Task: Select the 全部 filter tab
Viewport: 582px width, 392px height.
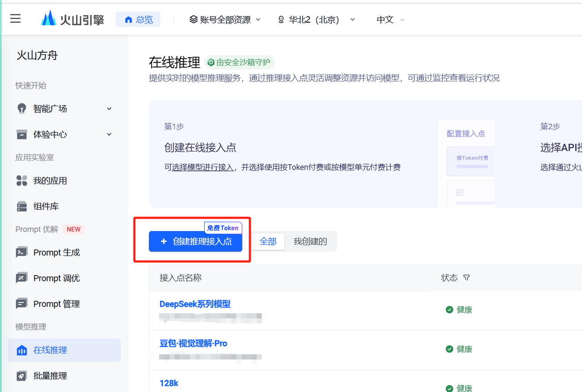Action: pos(268,241)
